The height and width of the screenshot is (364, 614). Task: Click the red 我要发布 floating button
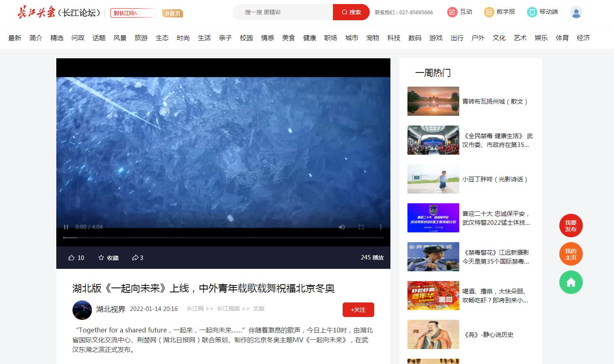(571, 226)
